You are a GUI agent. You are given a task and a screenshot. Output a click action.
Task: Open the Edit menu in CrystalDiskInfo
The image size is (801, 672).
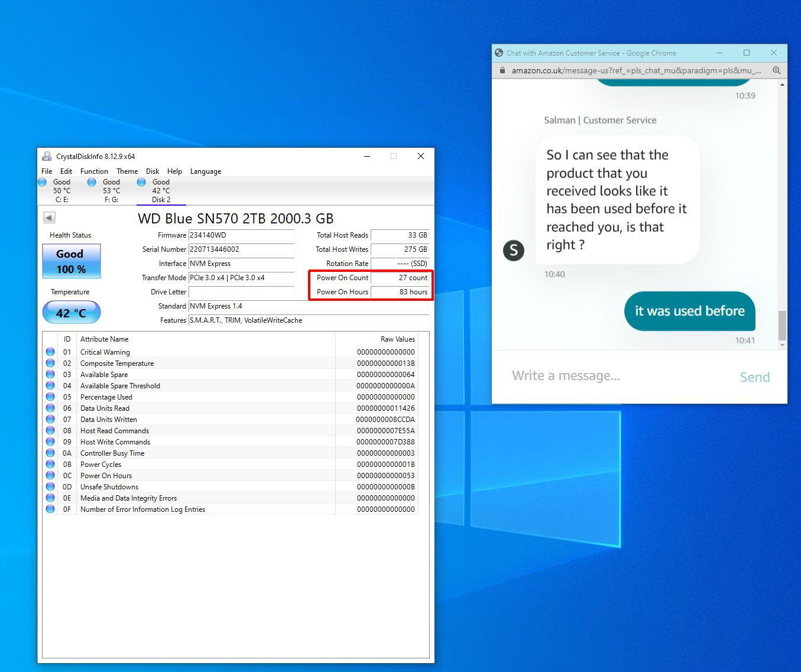click(66, 171)
